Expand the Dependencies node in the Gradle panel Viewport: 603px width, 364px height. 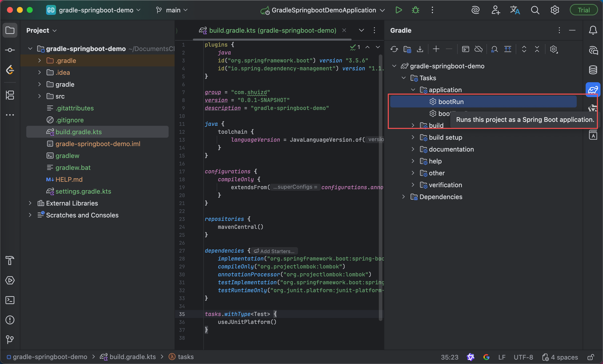[403, 197]
